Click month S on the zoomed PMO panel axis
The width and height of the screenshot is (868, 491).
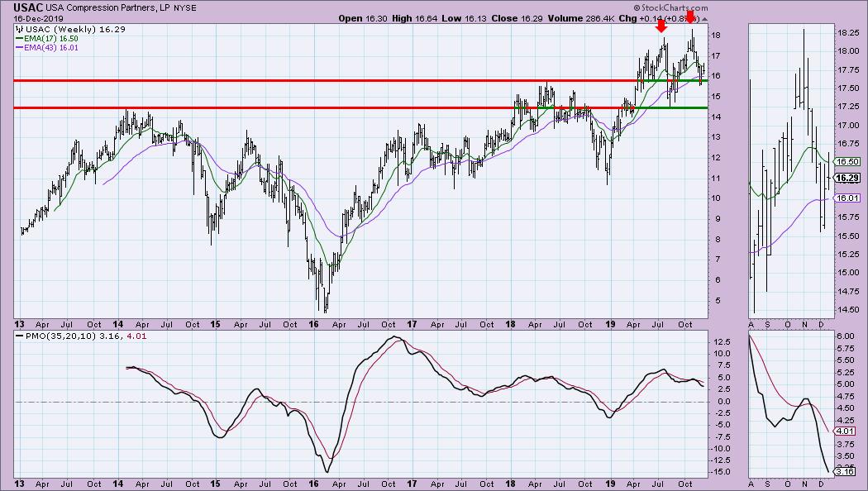(767, 484)
